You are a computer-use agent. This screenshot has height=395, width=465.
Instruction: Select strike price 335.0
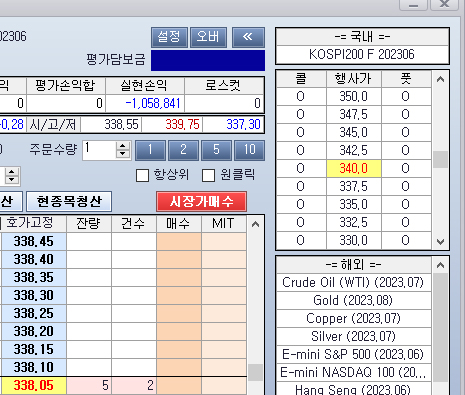click(x=353, y=205)
